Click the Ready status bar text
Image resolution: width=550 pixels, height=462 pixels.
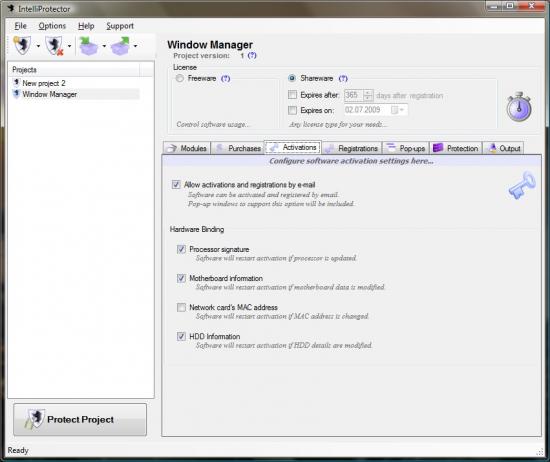click(18, 450)
